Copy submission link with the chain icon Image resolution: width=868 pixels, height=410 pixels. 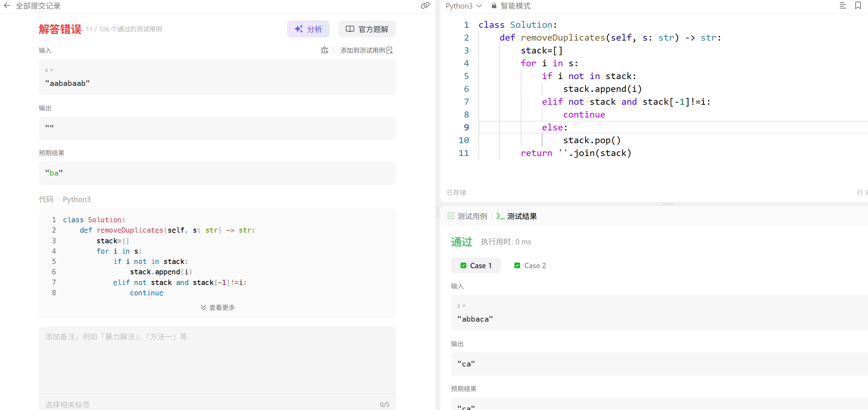425,6
